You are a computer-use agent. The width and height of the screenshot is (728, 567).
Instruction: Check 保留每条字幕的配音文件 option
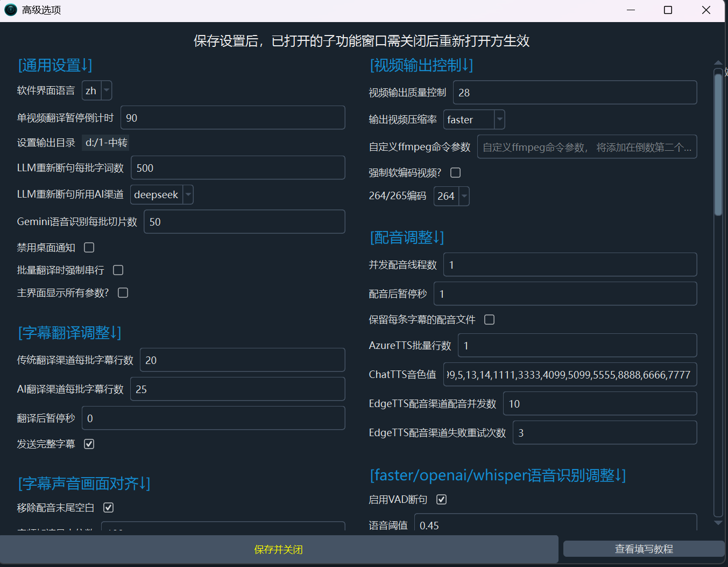coord(489,319)
